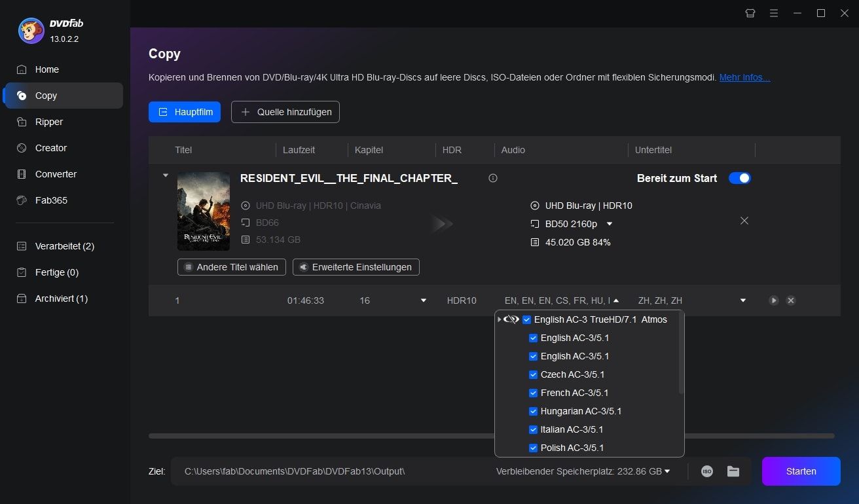Uncheck the second English AC-3/5.1 track
The image size is (859, 504).
point(533,356)
